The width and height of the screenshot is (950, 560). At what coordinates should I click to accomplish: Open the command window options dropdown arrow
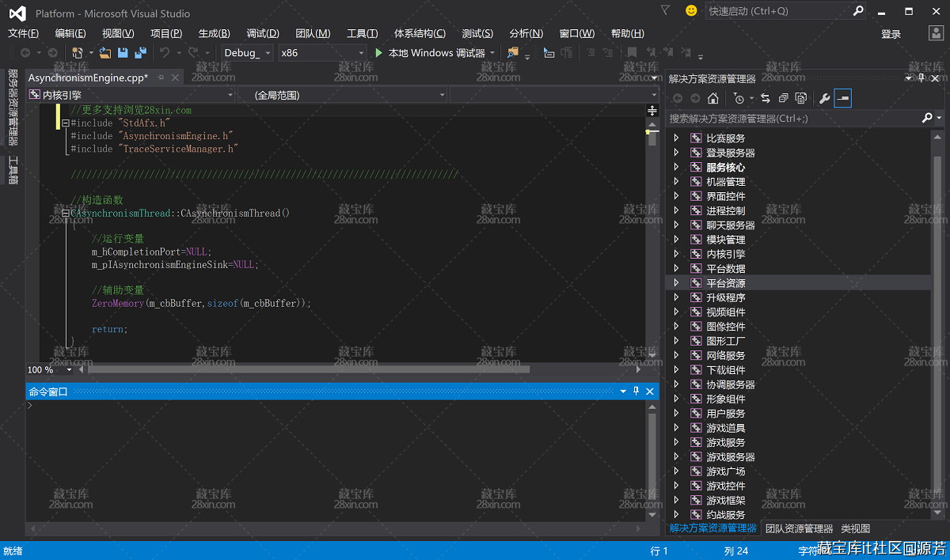623,392
